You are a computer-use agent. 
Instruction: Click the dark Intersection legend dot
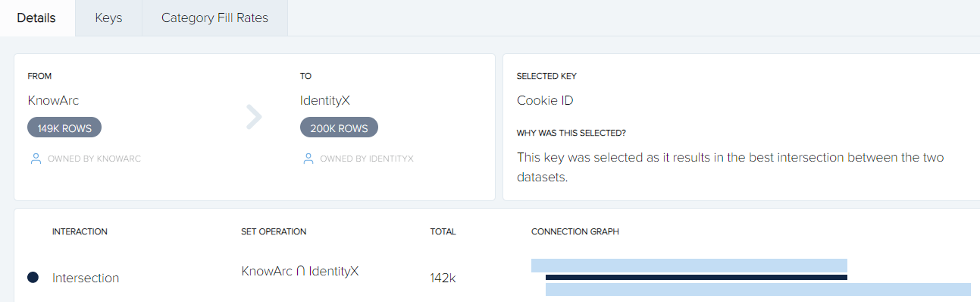[33, 278]
